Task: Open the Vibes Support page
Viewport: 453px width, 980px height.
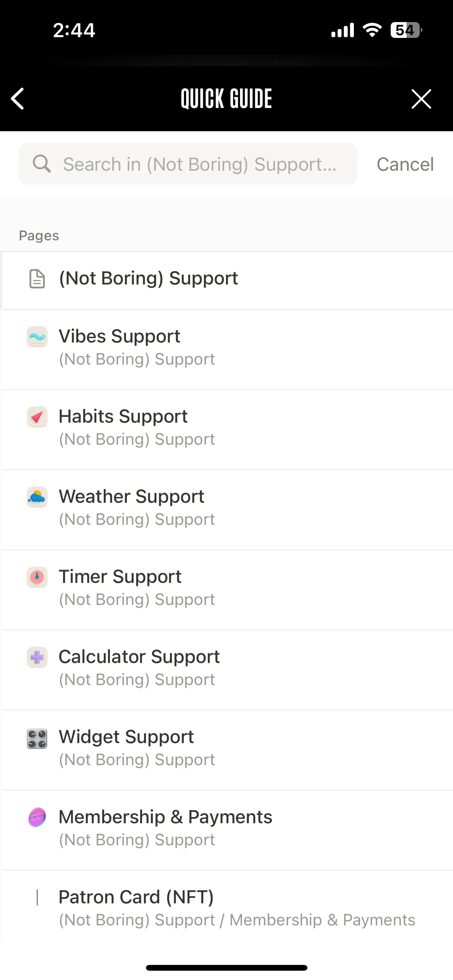Action: tap(226, 350)
